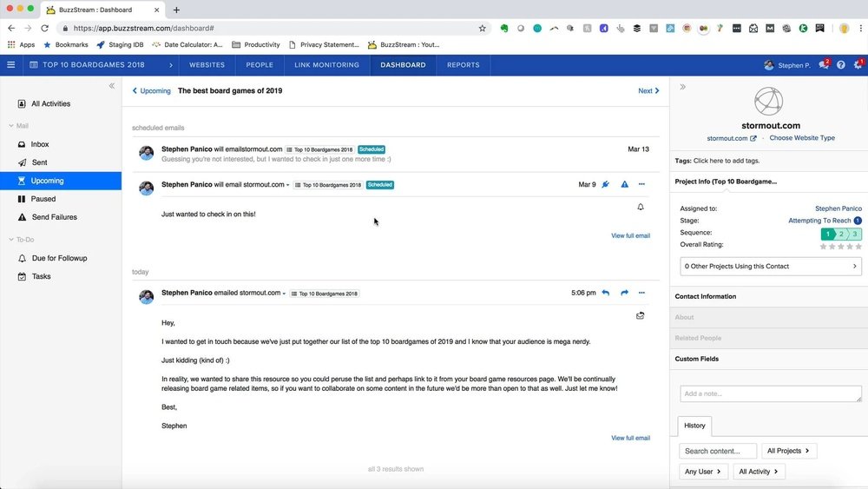Image resolution: width=868 pixels, height=489 pixels.
Task: Select step 3 in the Sequence indicator
Action: [855, 235]
